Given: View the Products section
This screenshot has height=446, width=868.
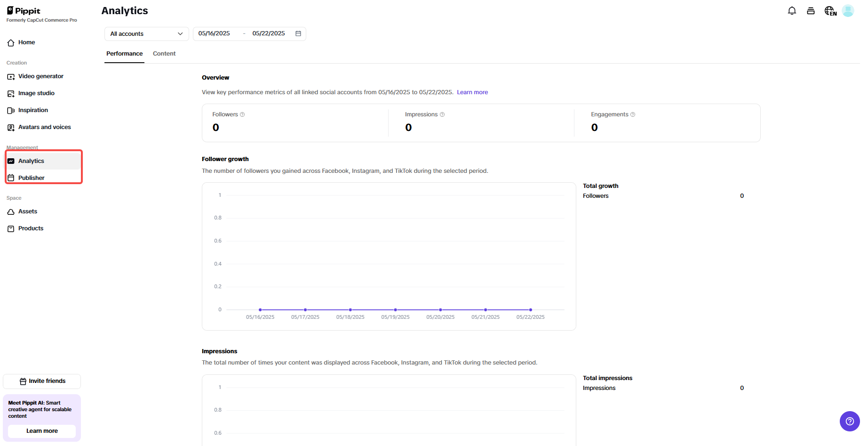Looking at the screenshot, I should coord(31,228).
